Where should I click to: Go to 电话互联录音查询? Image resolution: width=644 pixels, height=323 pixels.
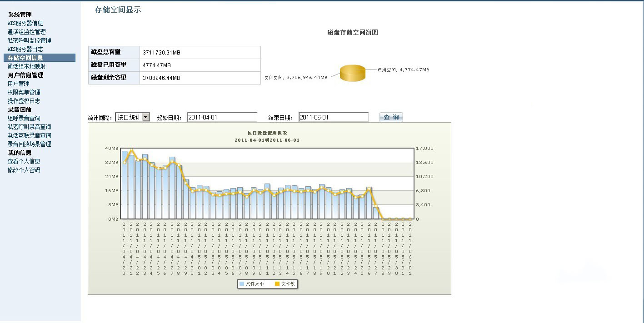(x=30, y=135)
